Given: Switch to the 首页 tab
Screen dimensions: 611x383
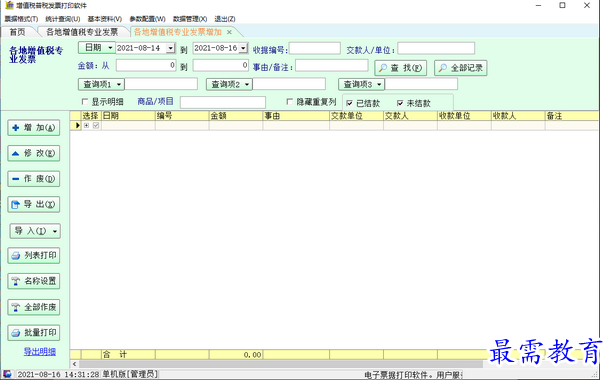Looking at the screenshot, I should 18,32.
